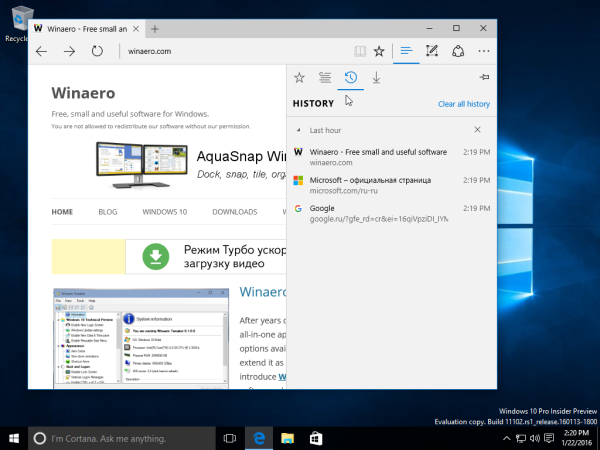Image resolution: width=600 pixels, height=450 pixels.
Task: Go forward to the next page
Action: click(69, 51)
